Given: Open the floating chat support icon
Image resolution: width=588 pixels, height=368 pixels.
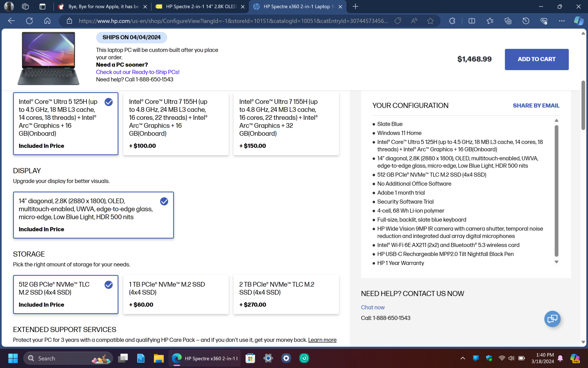Looking at the screenshot, I should pos(552,319).
